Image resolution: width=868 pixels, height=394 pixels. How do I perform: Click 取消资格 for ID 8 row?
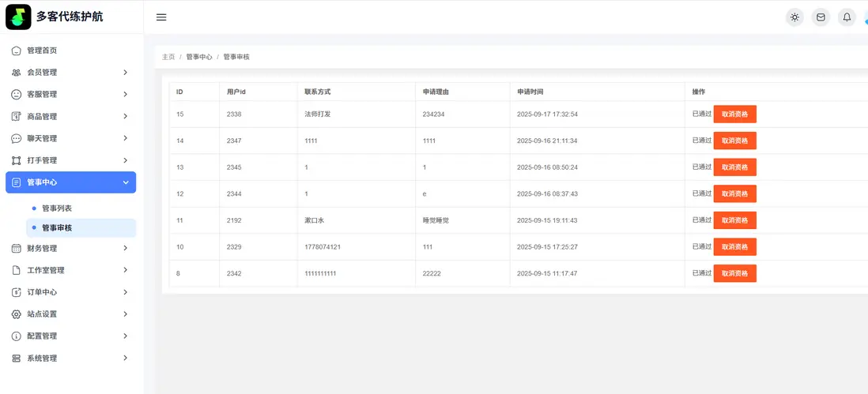pyautogui.click(x=734, y=274)
